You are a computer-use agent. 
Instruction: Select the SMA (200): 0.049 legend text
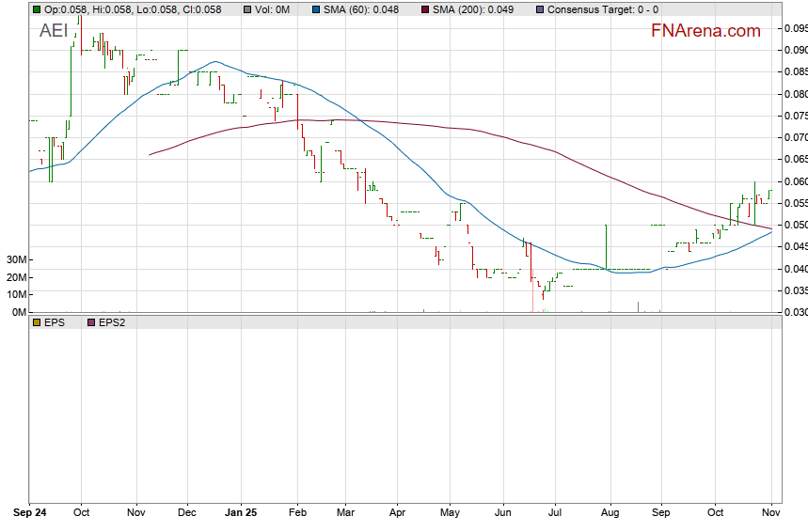[x=473, y=9]
